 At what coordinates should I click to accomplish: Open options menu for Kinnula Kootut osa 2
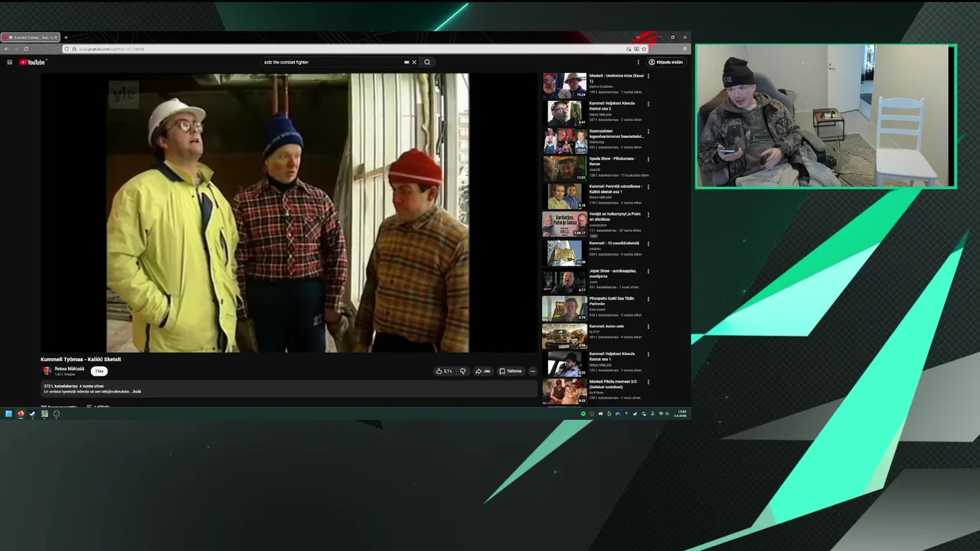[648, 104]
